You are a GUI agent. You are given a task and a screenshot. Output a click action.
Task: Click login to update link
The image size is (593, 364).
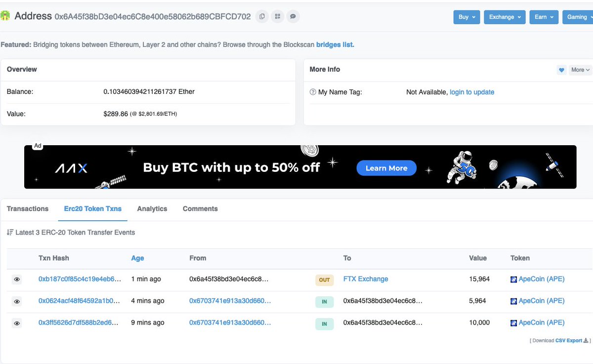pos(472,92)
